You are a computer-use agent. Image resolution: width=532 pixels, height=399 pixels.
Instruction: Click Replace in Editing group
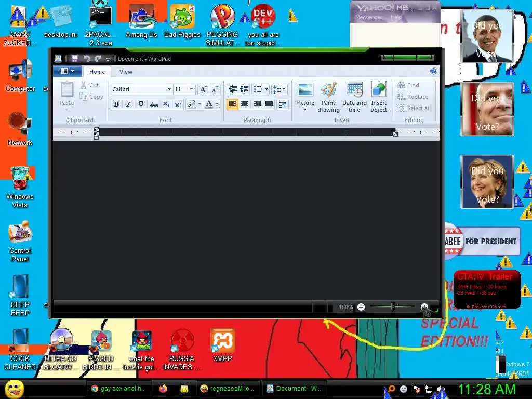click(413, 97)
